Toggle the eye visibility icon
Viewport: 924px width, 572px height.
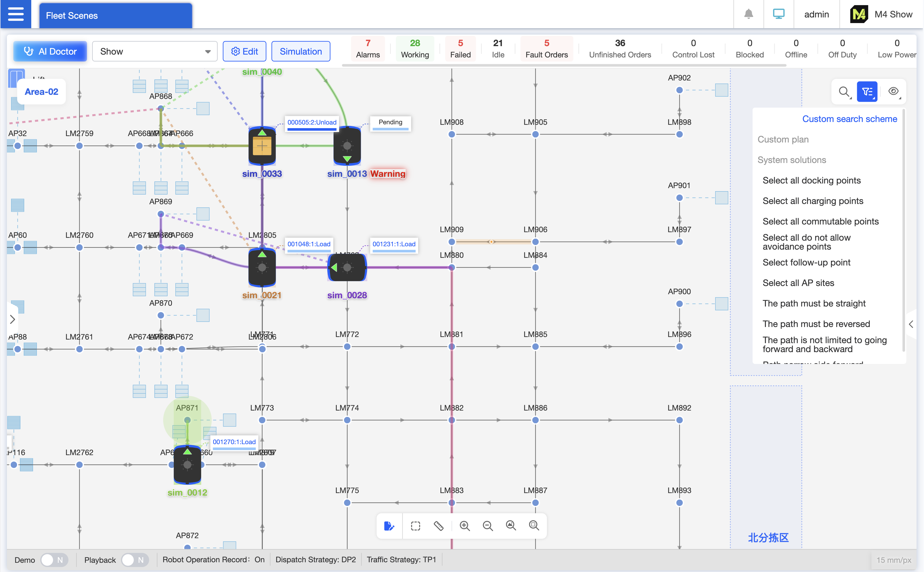coord(893,91)
